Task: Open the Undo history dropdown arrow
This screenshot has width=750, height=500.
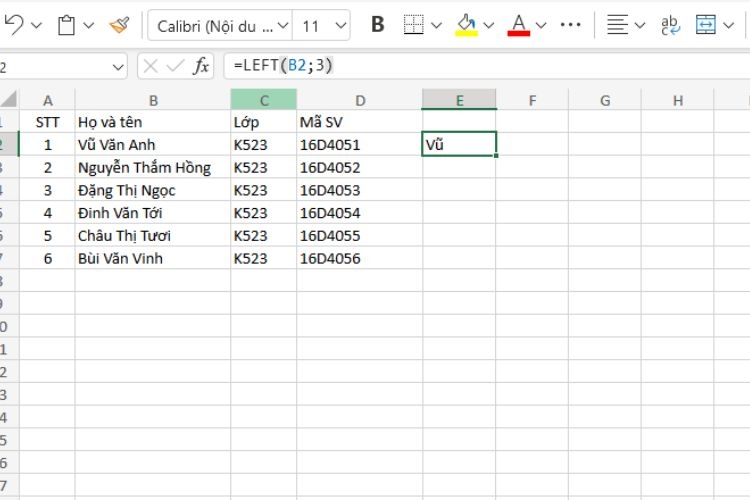Action: point(36,25)
